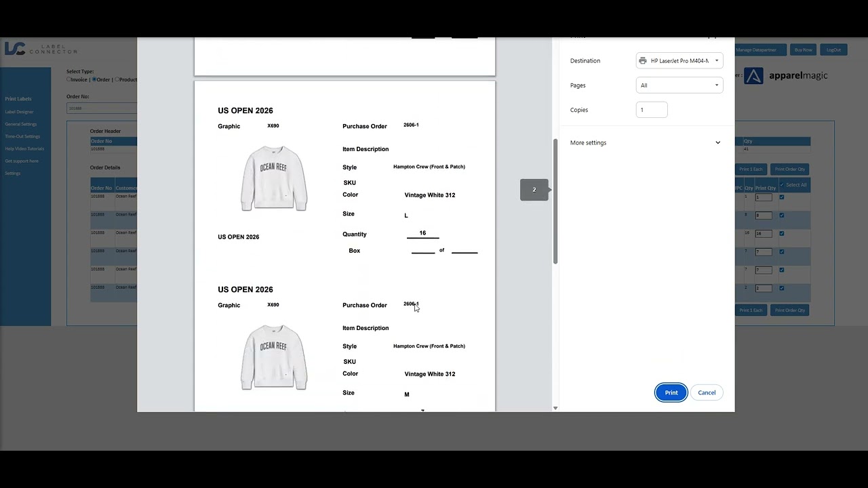
Task: Open Settings in the sidebar
Action: [13, 173]
